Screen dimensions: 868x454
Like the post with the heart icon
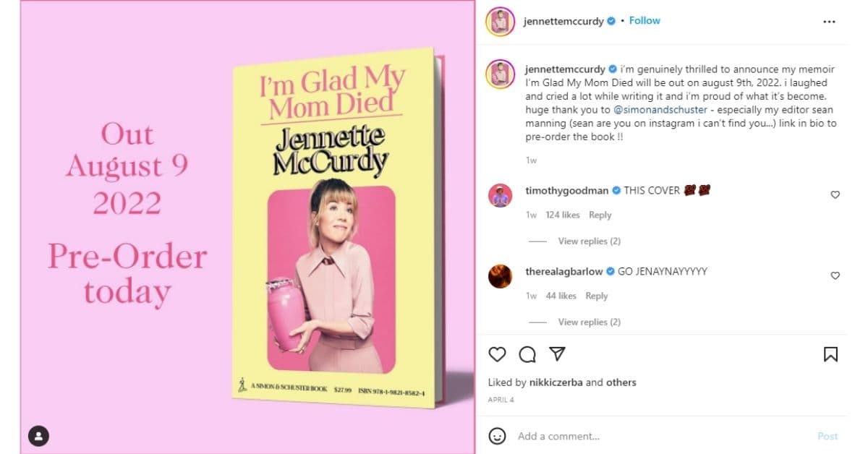click(496, 355)
